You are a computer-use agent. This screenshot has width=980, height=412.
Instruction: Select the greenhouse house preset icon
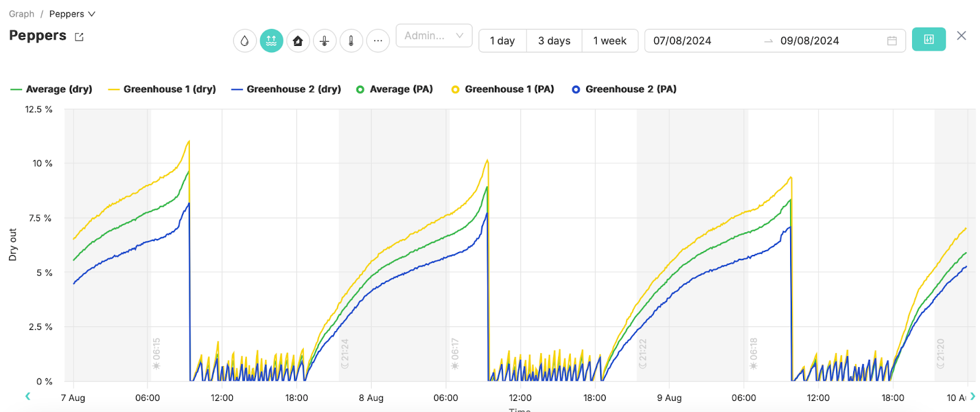[x=298, y=41]
